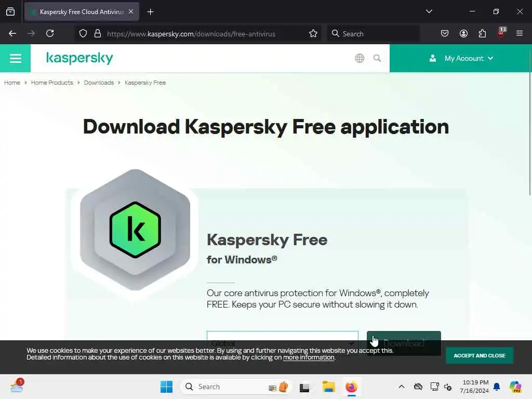Open the more information cookie link
532x399 pixels.
pos(309,357)
